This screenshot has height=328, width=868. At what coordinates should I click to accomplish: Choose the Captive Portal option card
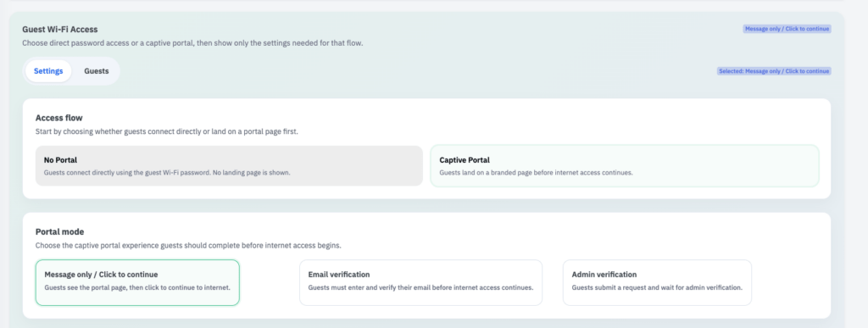(x=625, y=166)
